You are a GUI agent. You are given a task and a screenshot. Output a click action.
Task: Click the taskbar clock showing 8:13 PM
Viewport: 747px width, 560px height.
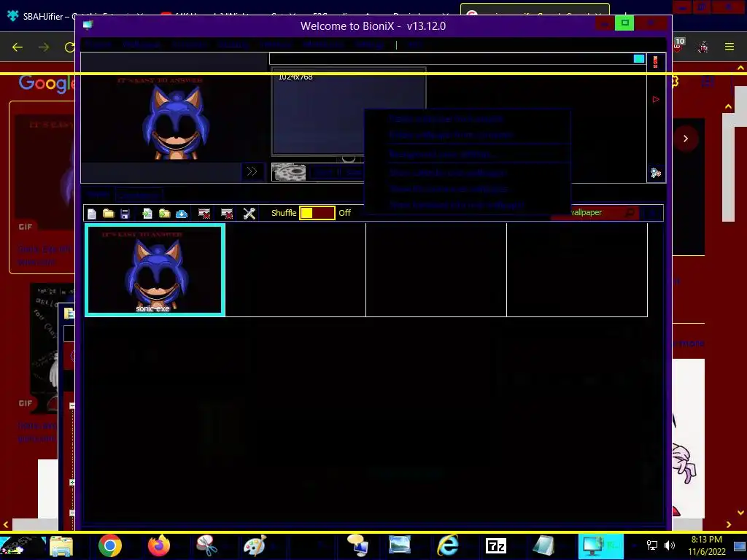coord(706,545)
